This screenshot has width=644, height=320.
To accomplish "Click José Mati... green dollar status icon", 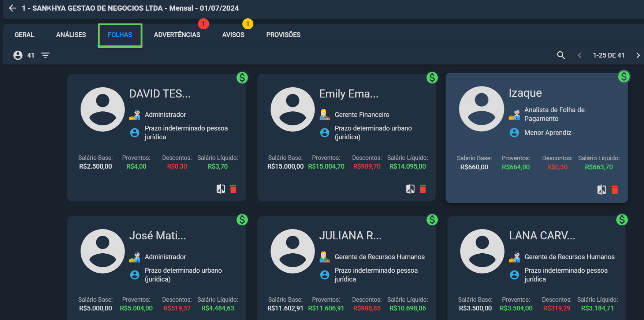I will click(242, 220).
